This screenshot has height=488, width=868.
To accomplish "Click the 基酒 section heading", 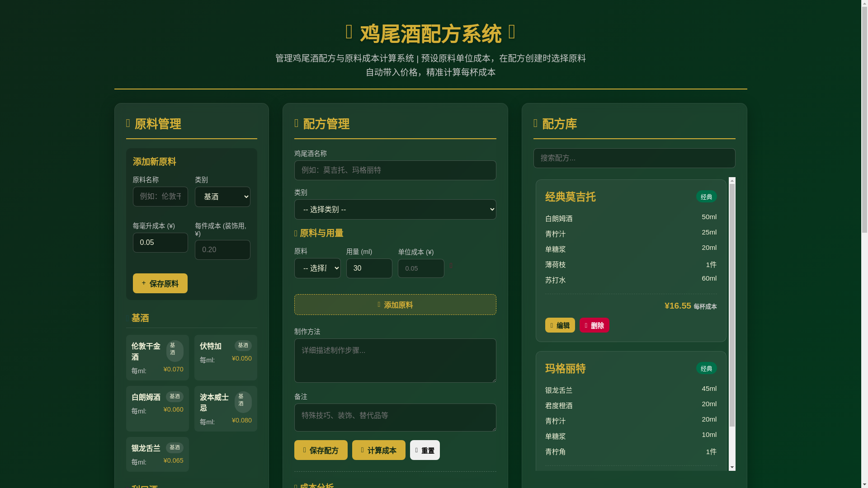I will [x=140, y=318].
